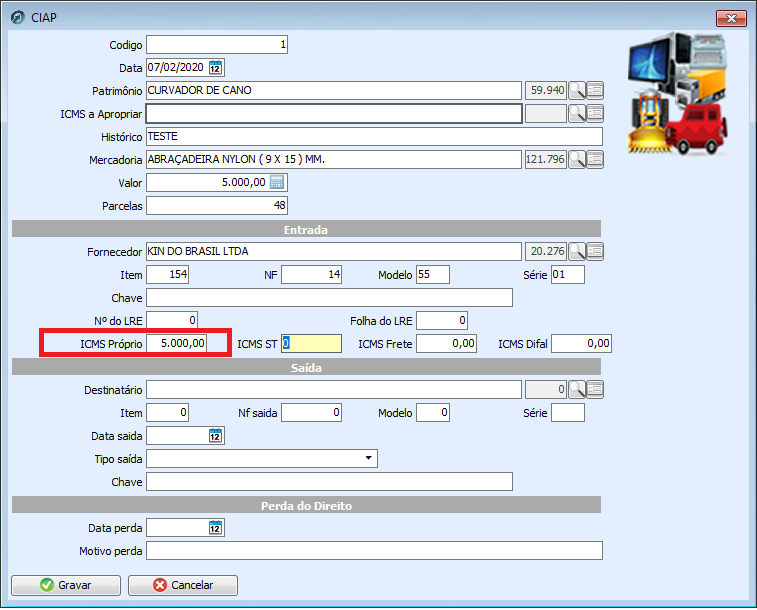Close the CIAP window
The image size is (757, 610).
[x=731, y=18]
